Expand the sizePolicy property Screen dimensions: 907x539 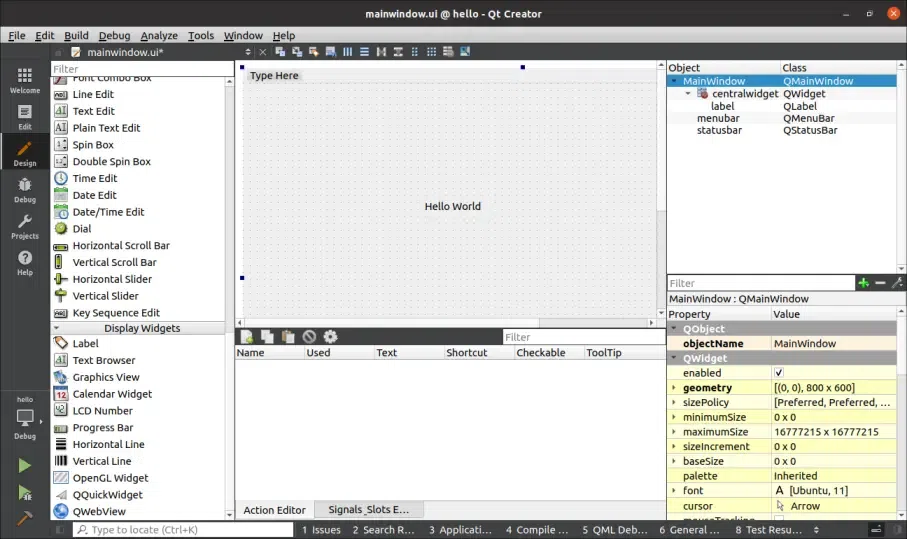tap(674, 402)
